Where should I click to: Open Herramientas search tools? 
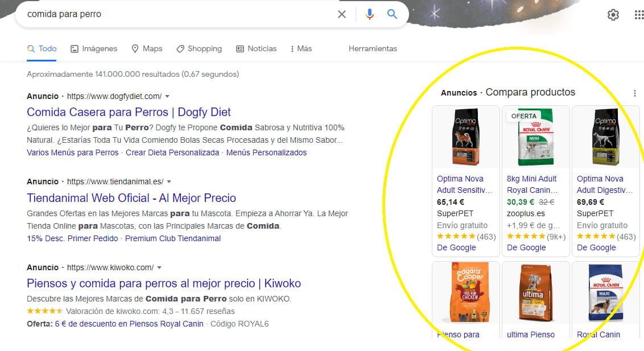[x=373, y=49]
